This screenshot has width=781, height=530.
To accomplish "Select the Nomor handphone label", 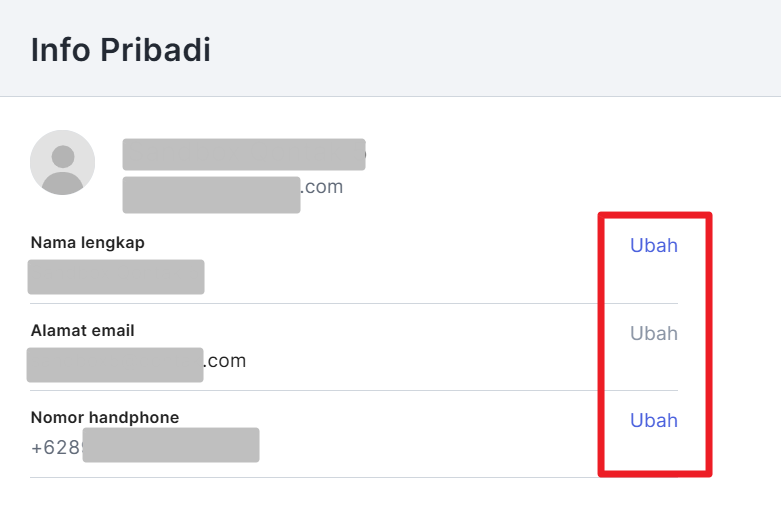I will click(x=105, y=417).
